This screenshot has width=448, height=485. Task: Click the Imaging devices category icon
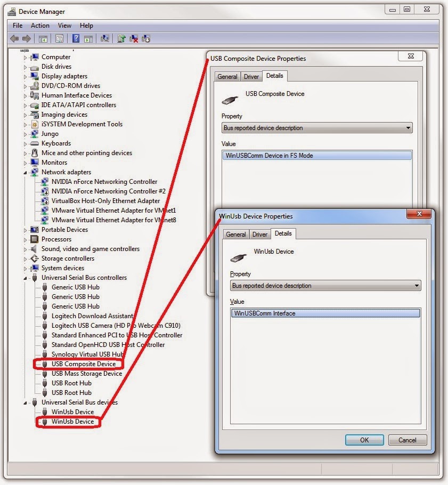coord(34,115)
